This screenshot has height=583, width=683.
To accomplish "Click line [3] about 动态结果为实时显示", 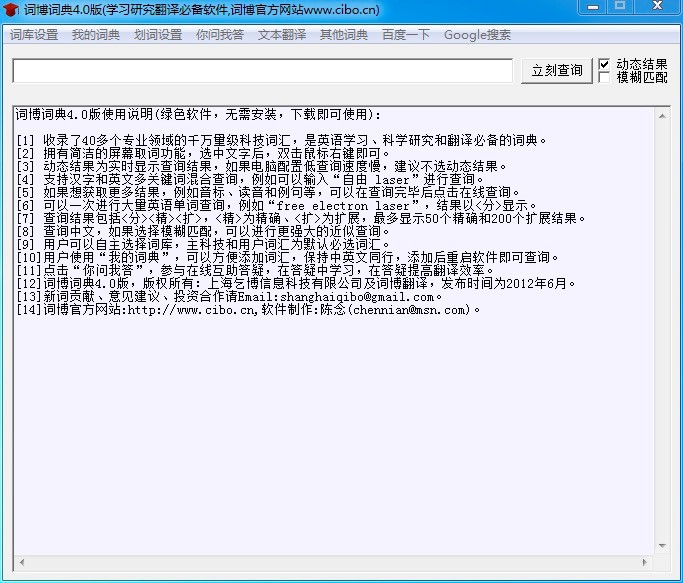I will coord(262,166).
